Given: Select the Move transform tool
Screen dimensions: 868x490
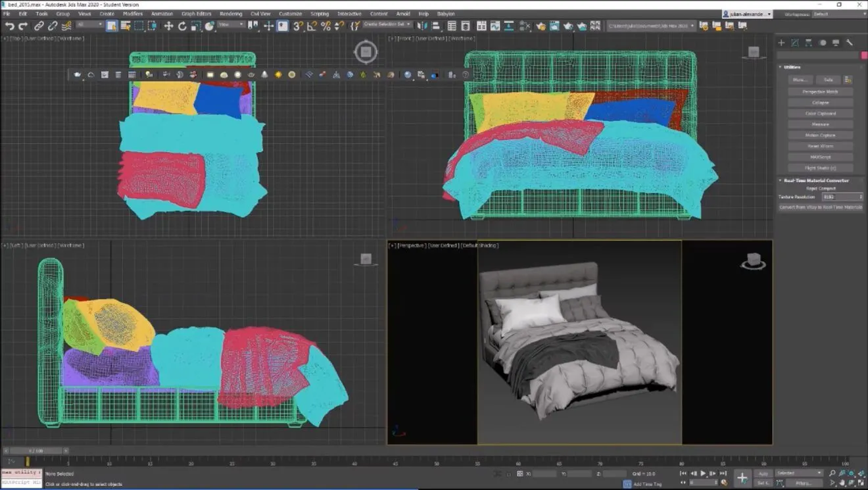Looking at the screenshot, I should (168, 26).
